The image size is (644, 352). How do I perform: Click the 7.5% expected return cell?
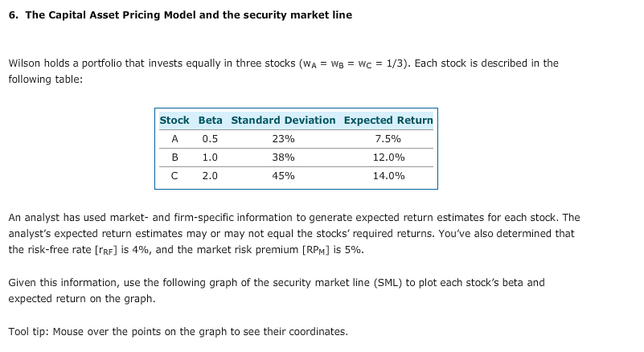tap(388, 139)
